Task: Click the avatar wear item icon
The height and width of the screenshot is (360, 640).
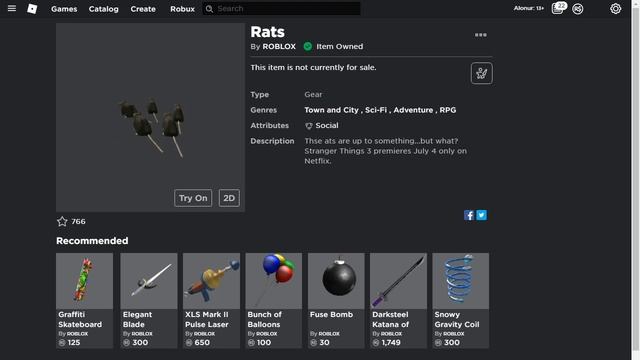Action: coord(482,73)
